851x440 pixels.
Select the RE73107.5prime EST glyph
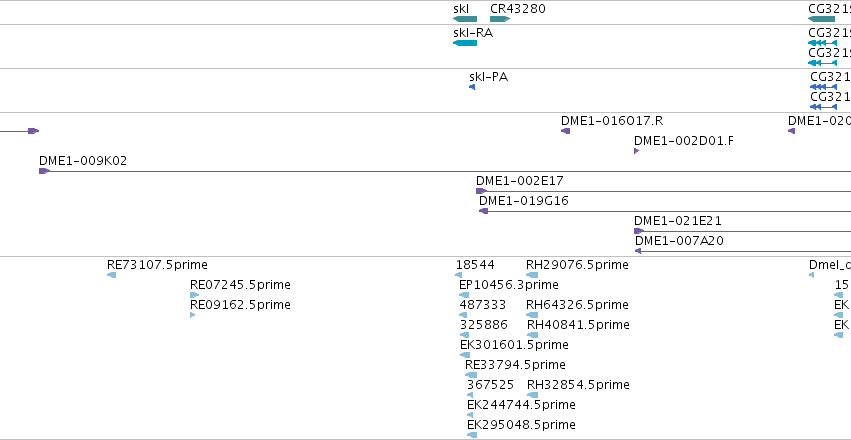[112, 275]
